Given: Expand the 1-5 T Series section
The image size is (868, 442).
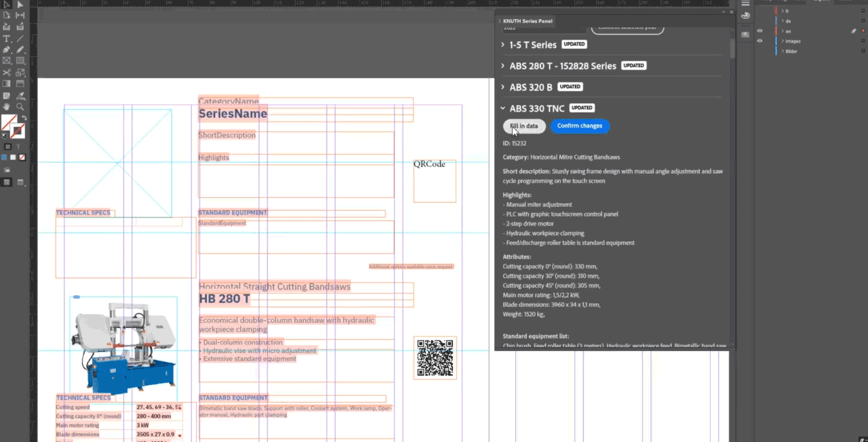Looking at the screenshot, I should (x=502, y=45).
